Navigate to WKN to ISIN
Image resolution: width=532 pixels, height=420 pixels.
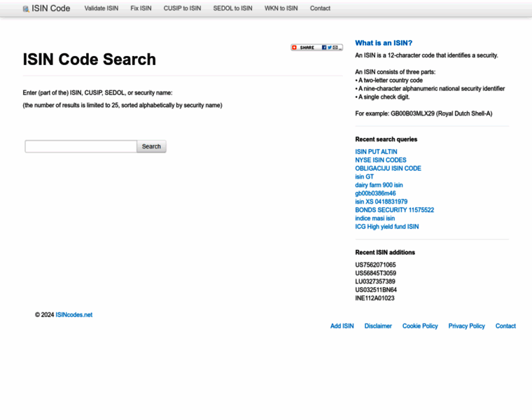pyautogui.click(x=281, y=8)
